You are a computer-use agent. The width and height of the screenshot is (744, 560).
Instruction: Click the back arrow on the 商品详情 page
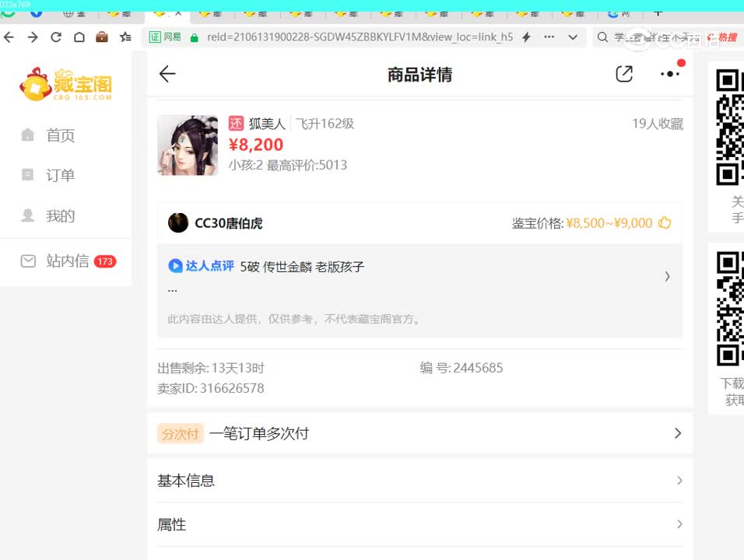pos(167,73)
